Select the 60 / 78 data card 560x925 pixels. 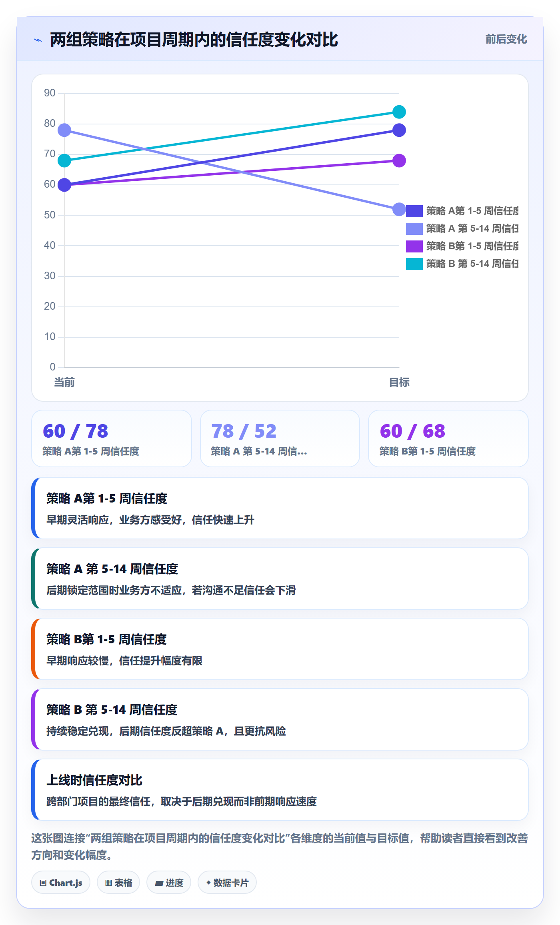point(112,438)
